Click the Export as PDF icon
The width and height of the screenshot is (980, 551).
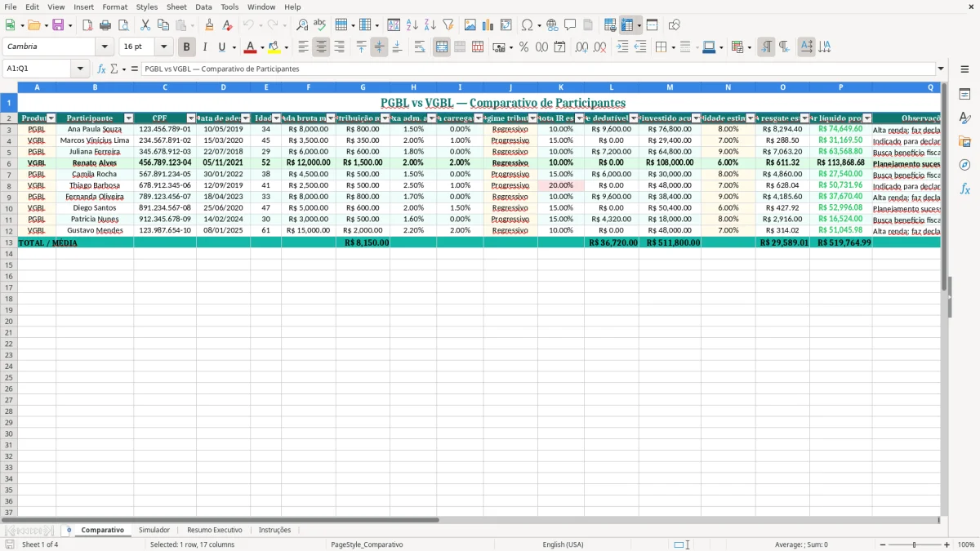[x=87, y=25]
